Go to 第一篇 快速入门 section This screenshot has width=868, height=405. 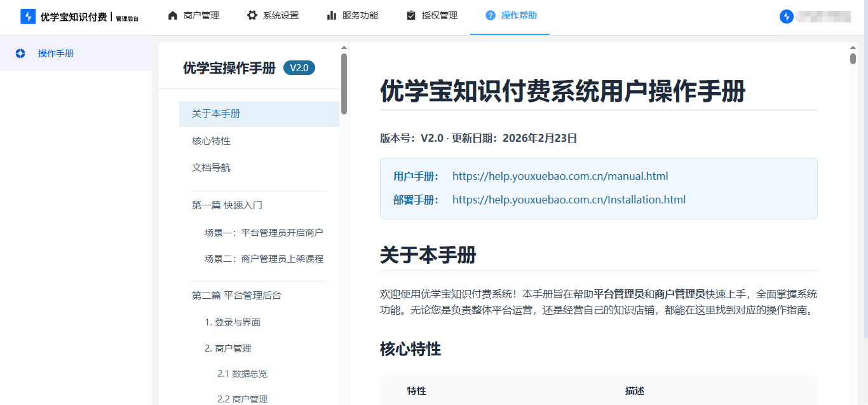point(227,205)
